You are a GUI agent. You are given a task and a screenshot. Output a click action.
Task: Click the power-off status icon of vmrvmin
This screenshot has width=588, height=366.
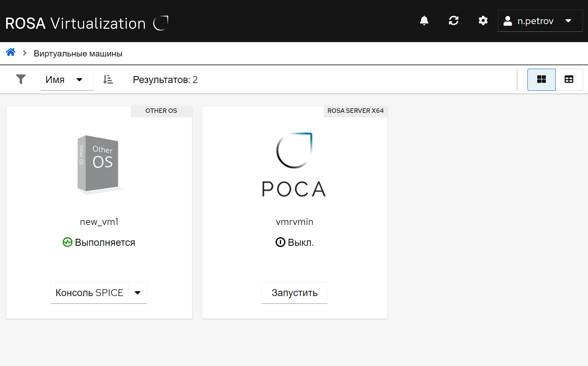pos(280,243)
